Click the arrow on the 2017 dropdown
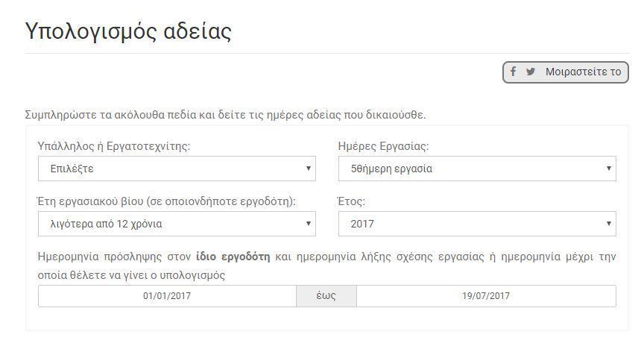644x352 pixels. (609, 224)
